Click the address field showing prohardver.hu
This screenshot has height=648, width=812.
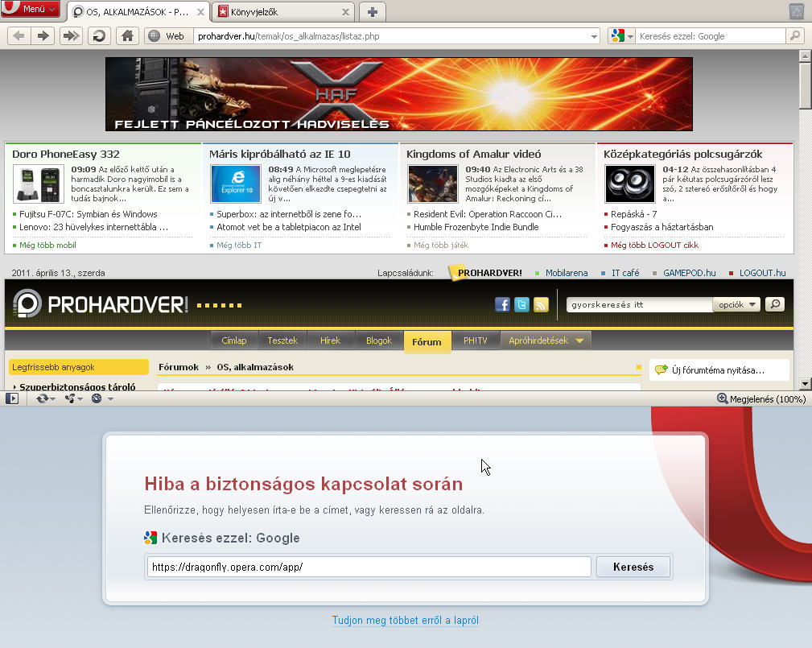[x=391, y=36]
